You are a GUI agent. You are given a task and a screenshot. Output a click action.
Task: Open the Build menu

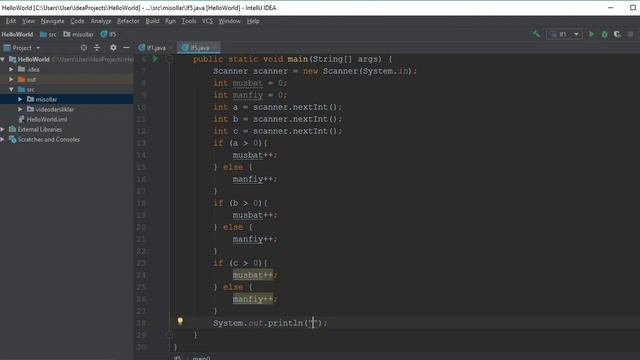coord(152,21)
